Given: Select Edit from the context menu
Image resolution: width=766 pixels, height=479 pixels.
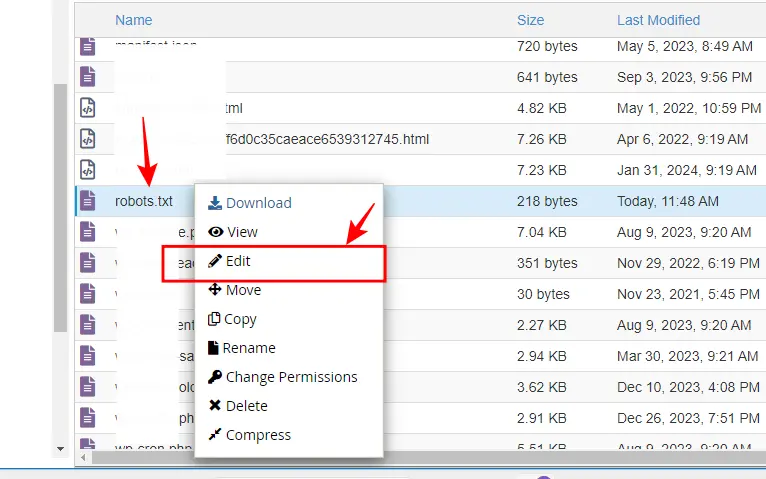Looking at the screenshot, I should pos(229,261).
